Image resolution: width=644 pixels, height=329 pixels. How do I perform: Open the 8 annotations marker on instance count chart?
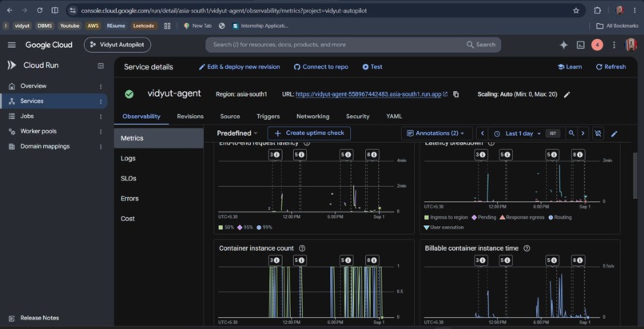tap(372, 260)
